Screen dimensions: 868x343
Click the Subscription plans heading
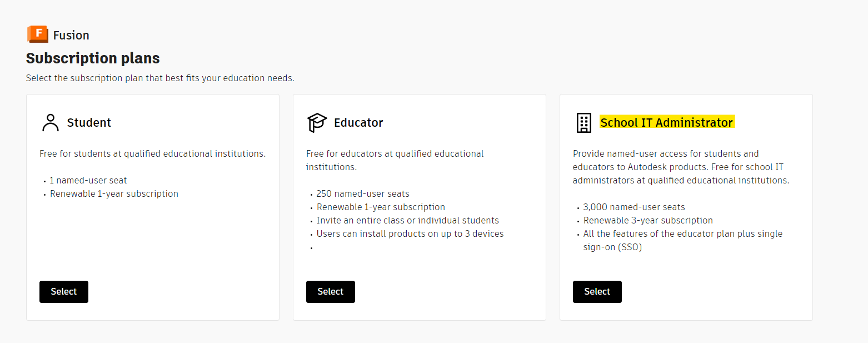(x=92, y=58)
